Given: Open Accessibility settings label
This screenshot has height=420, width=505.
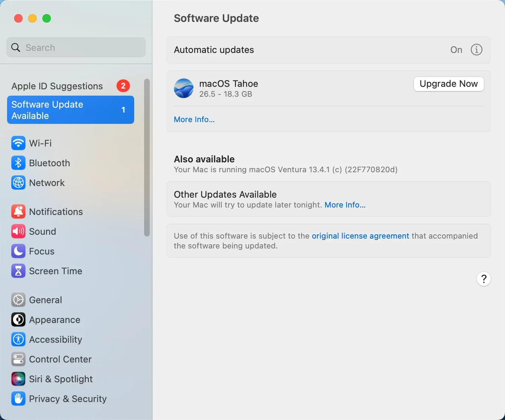Looking at the screenshot, I should 56,340.
